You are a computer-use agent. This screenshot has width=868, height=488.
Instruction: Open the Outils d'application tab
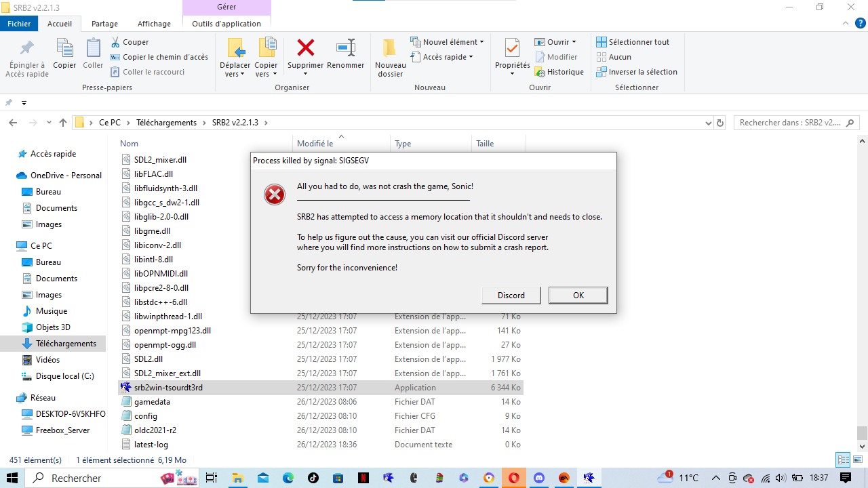point(226,24)
